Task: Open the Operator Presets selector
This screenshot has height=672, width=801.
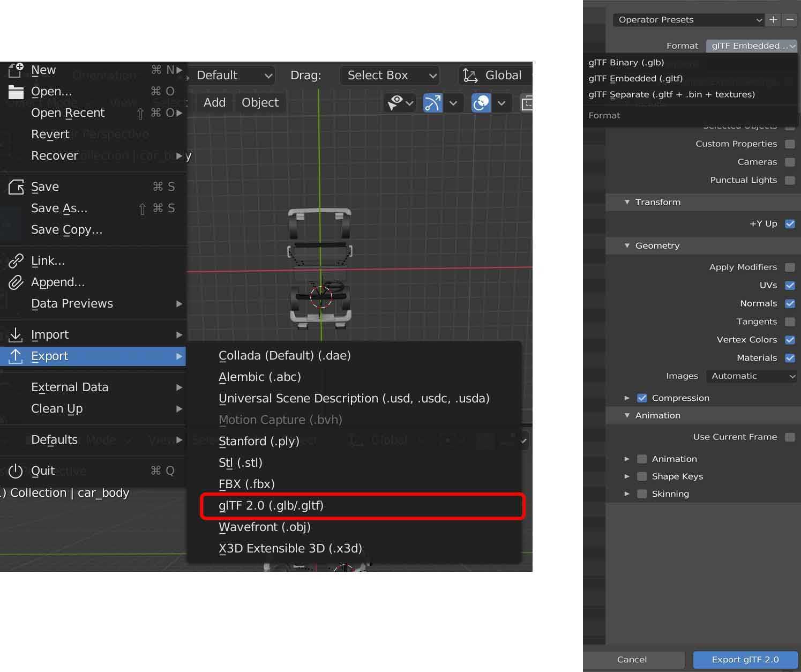Action: 688,20
